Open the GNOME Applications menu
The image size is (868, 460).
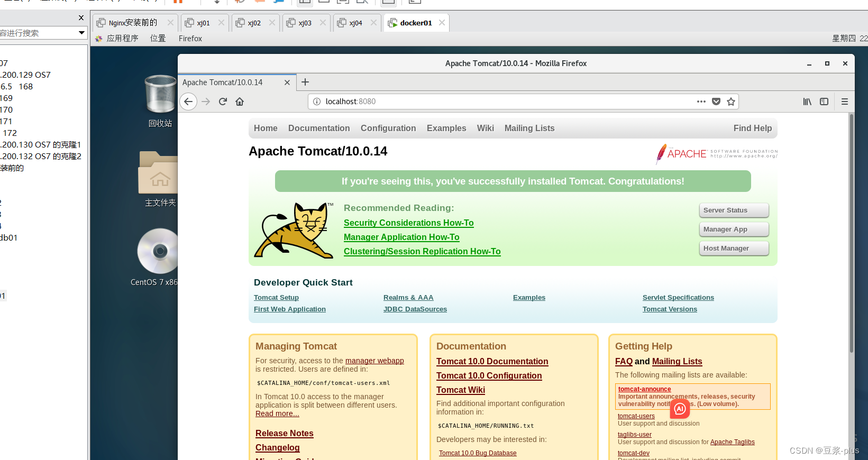click(x=117, y=38)
